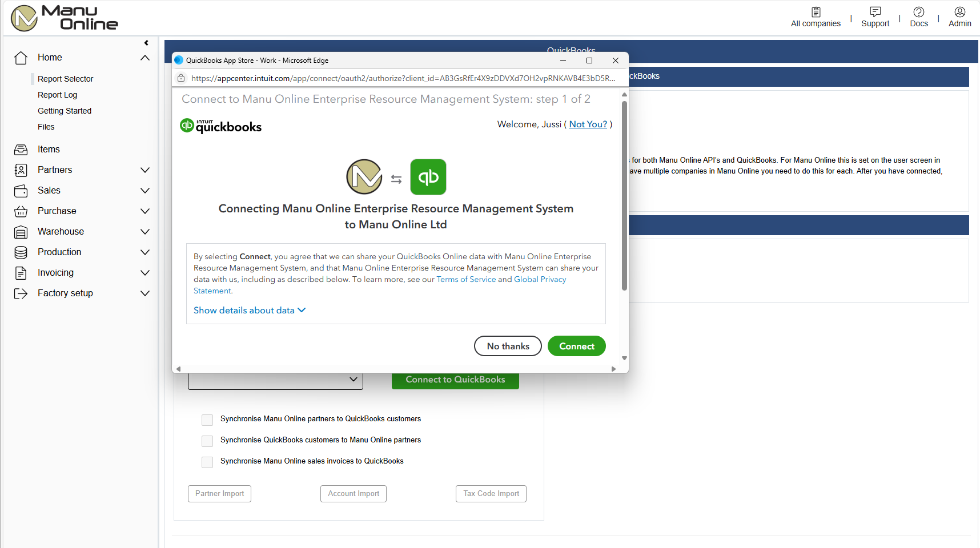Screen dimensions: 980x548
Task: Expand the Warehouse menu chevron
Action: 145,232
